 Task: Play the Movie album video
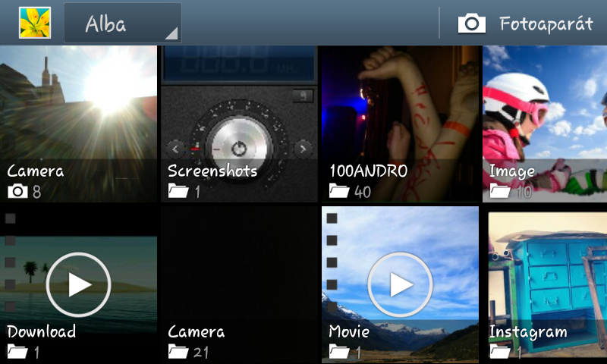tap(400, 284)
